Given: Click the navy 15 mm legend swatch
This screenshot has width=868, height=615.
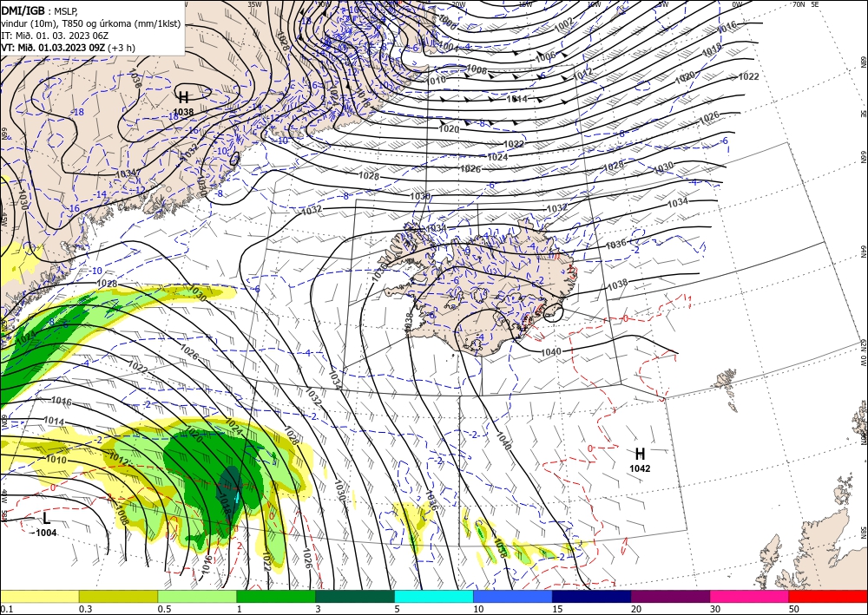Looking at the screenshot, I should click(x=592, y=596).
